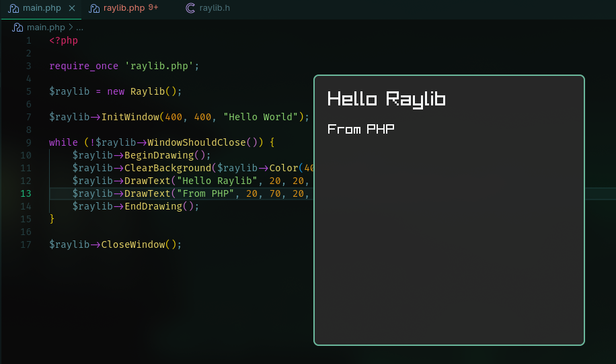Expand the breadcrumb chevron after main.php
The image size is (616, 364).
click(71, 28)
